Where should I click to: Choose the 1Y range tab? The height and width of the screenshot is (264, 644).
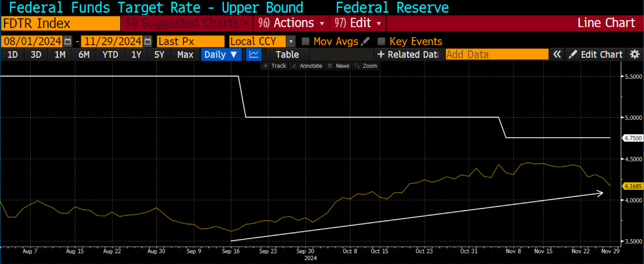(136, 54)
